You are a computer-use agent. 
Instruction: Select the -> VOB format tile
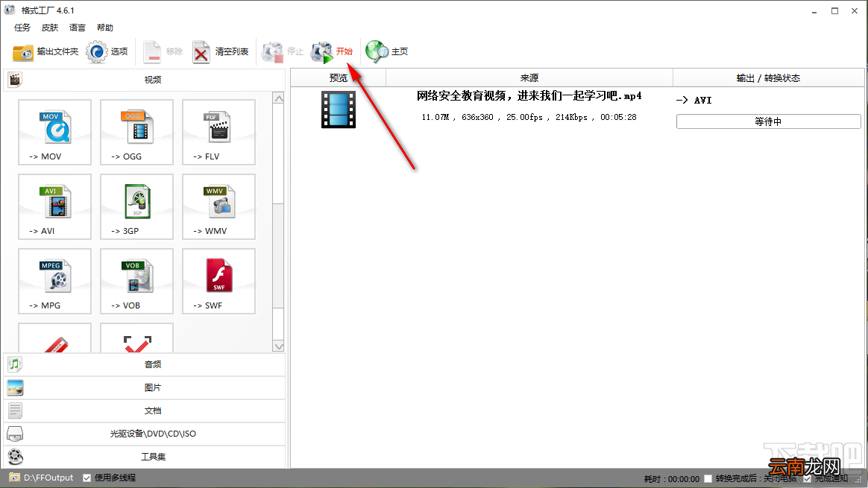[x=136, y=281]
